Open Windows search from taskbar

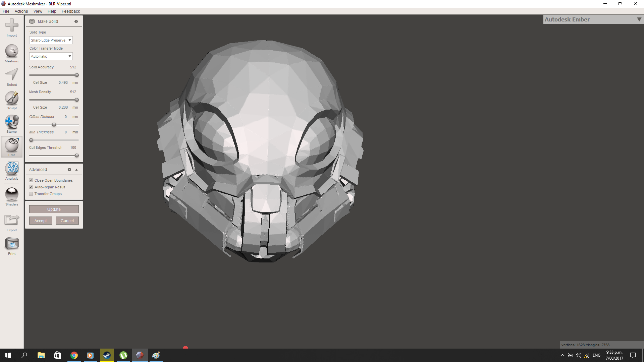coord(24,355)
